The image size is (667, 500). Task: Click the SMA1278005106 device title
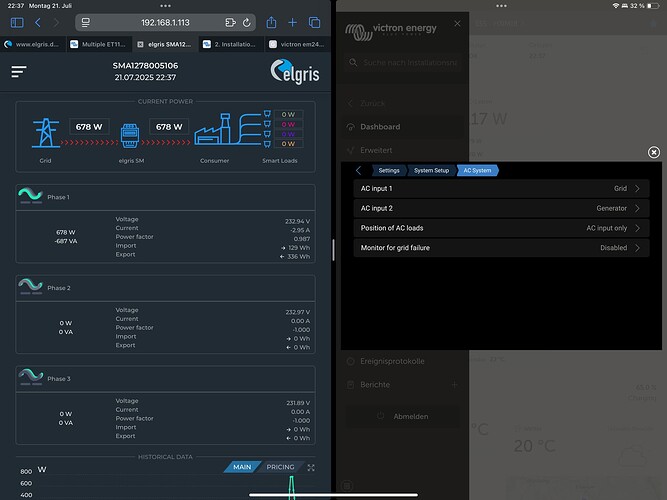145,66
